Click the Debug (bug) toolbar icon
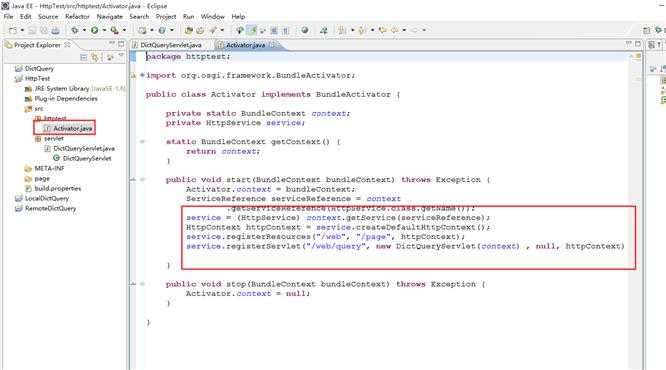The height and width of the screenshot is (370, 666). [75, 31]
